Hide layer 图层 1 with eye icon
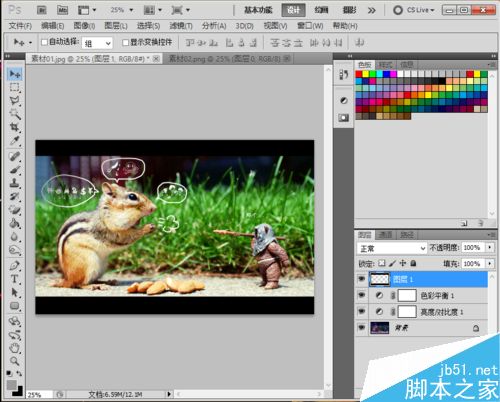 [362, 279]
